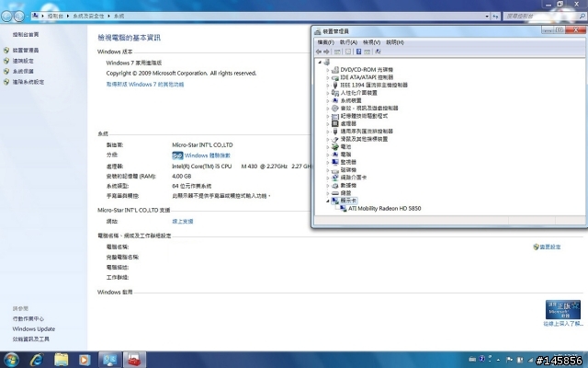The image size is (588, 368).
Task: Click the Windows Experience Index score badge
Action: [x=177, y=155]
